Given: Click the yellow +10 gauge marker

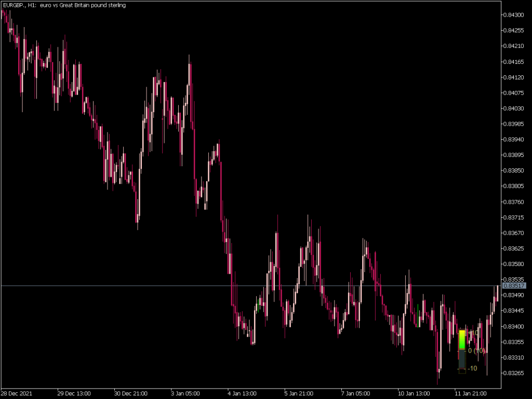Looking at the screenshot, I should [473, 333].
